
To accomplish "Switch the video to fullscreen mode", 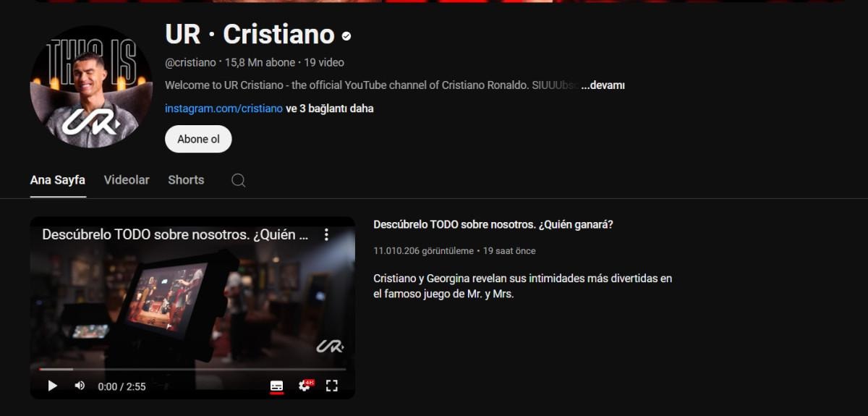I will 332,386.
